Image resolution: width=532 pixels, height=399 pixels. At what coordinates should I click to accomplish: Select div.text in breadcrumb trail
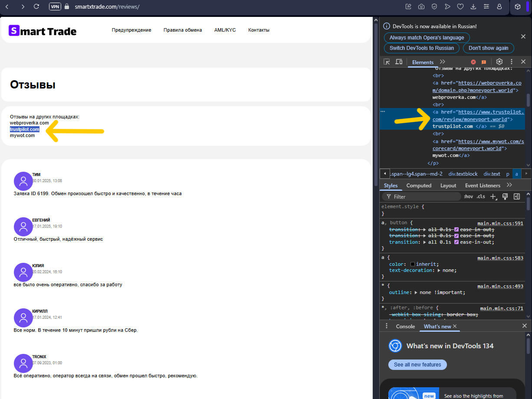pos(492,174)
